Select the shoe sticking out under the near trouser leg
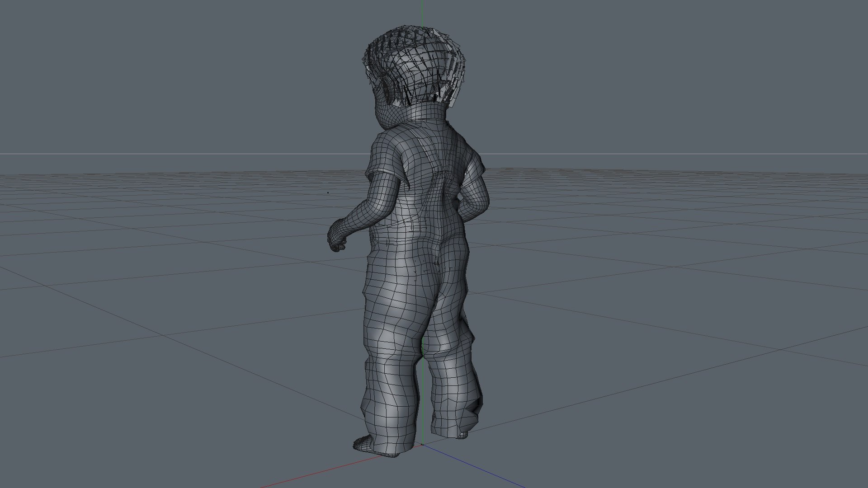The width and height of the screenshot is (868, 488). tap(363, 443)
